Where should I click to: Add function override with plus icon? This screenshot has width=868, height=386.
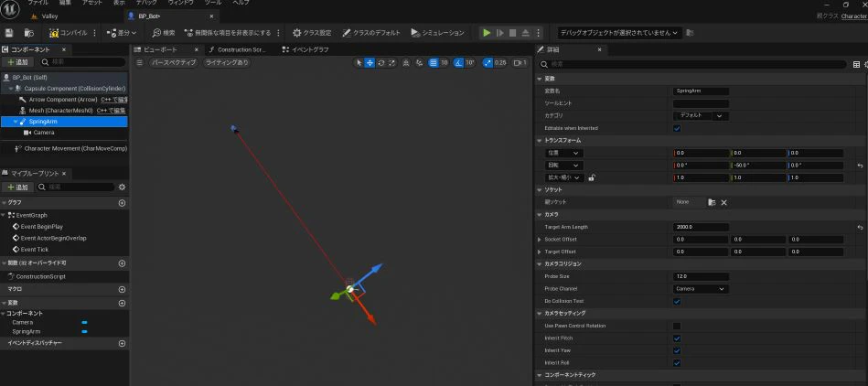click(122, 263)
